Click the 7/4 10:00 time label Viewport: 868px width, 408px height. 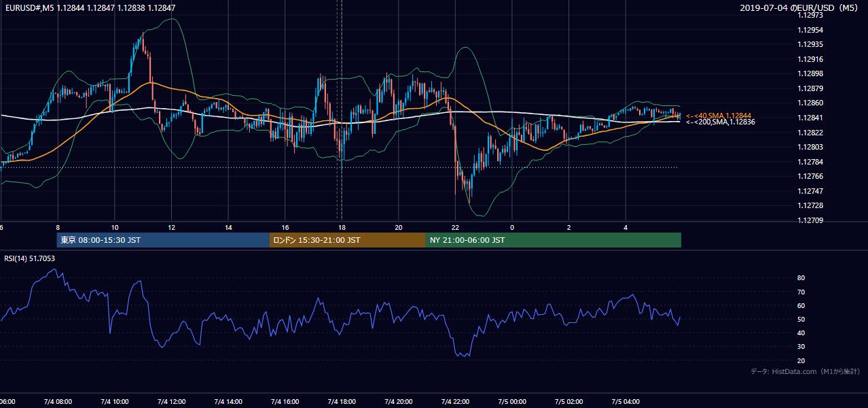pos(115,402)
